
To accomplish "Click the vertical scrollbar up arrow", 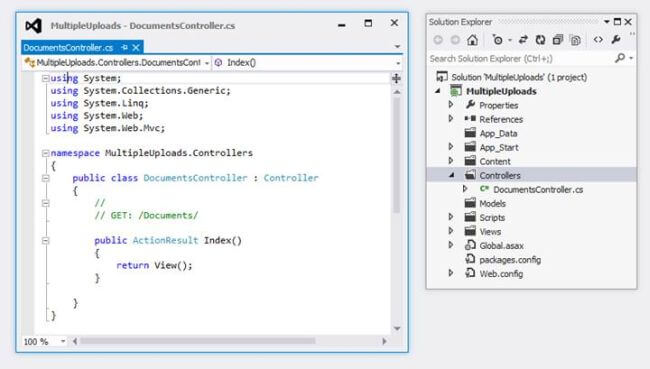I will coord(397,92).
